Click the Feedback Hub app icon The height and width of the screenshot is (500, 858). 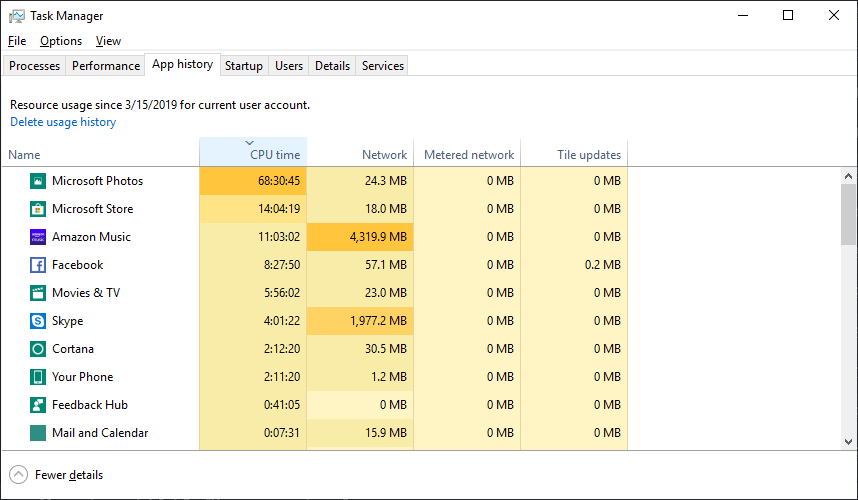(38, 405)
